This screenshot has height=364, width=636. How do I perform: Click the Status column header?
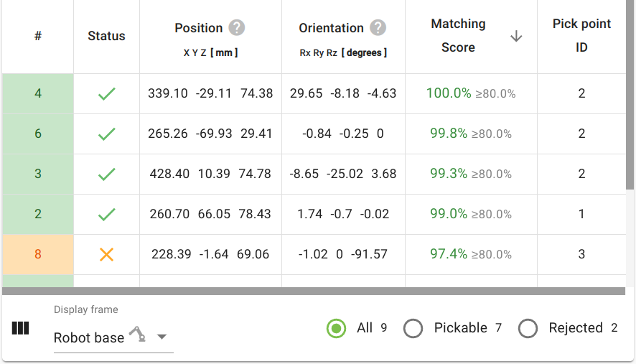tap(106, 36)
